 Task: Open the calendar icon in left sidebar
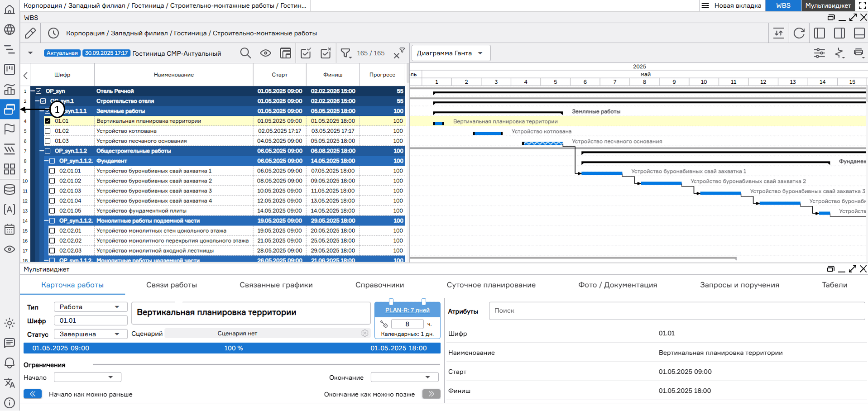click(10, 229)
